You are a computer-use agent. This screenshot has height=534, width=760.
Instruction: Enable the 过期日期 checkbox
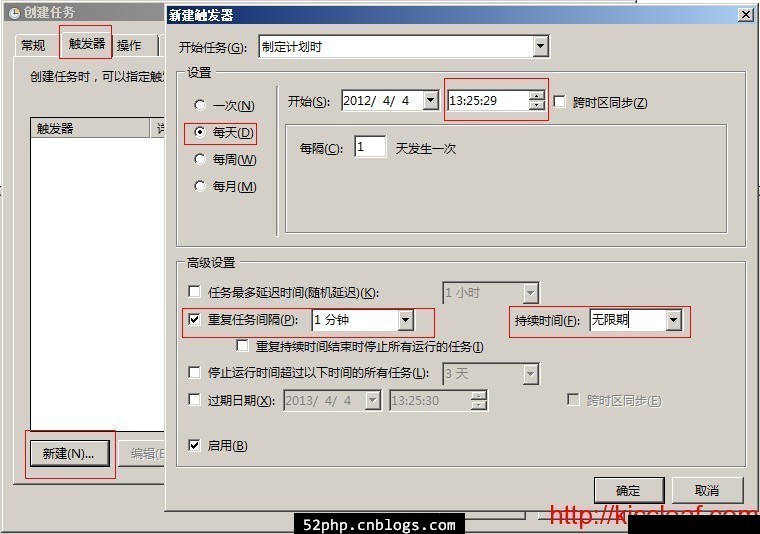pyautogui.click(x=195, y=400)
